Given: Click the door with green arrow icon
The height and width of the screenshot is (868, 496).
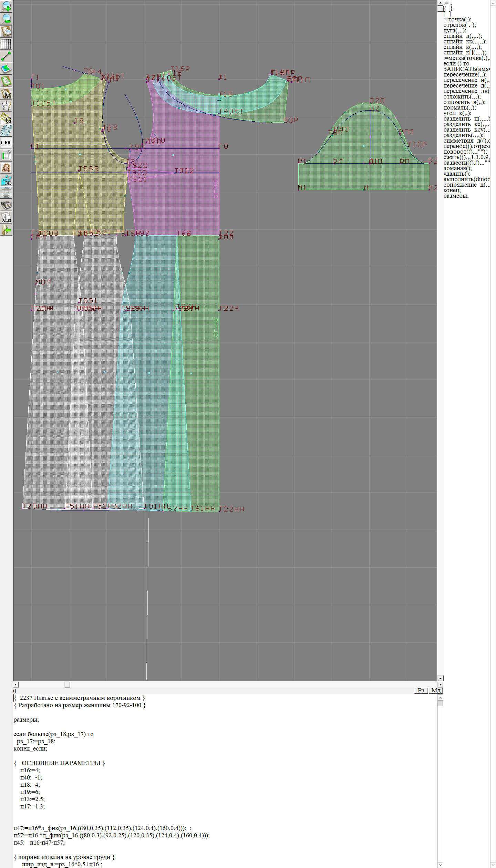Looking at the screenshot, I should [x=6, y=230].
